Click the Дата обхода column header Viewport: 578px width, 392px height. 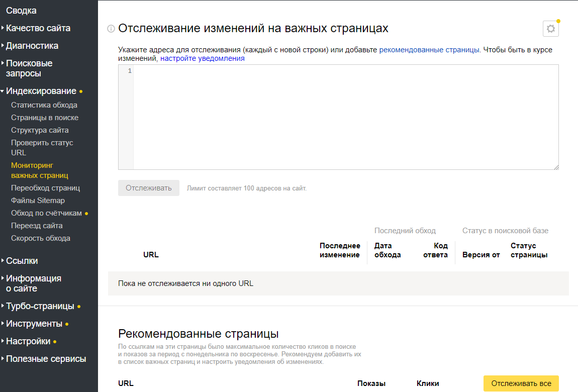(388, 250)
